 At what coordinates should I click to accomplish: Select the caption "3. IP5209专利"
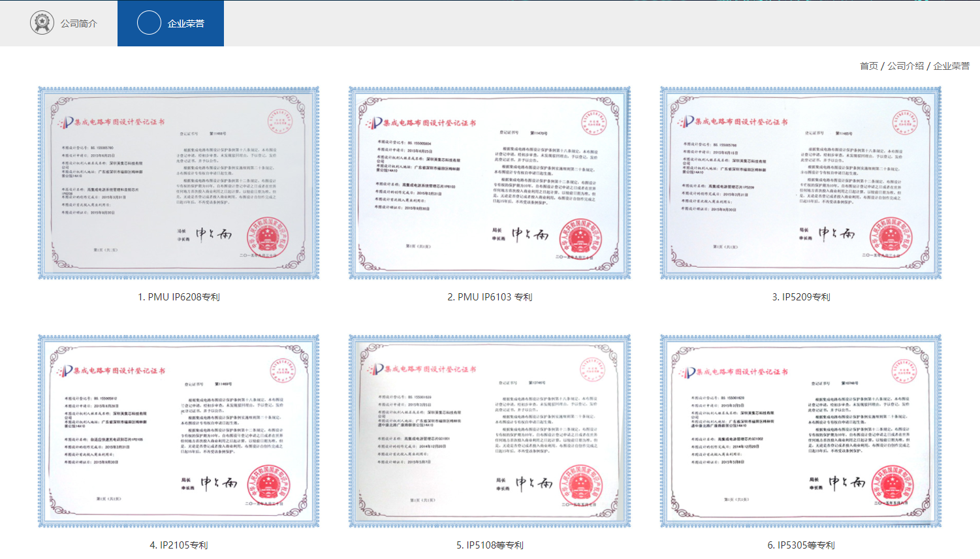click(x=800, y=297)
